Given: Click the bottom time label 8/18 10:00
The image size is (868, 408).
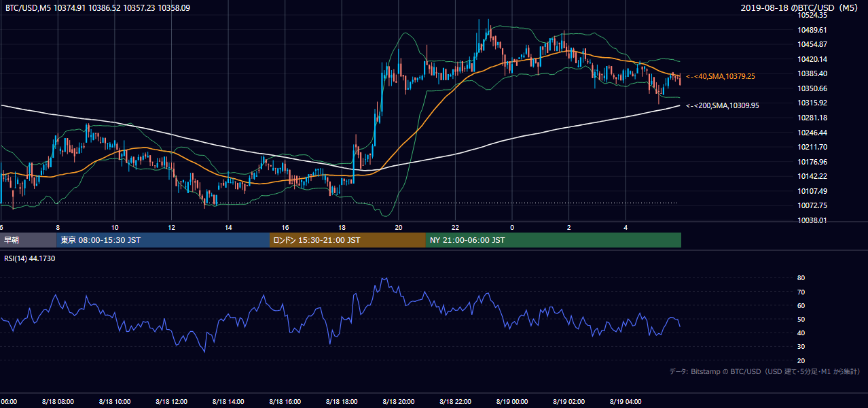Looking at the screenshot, I should click(113, 402).
